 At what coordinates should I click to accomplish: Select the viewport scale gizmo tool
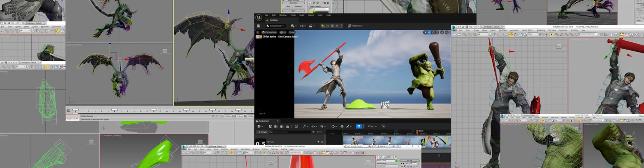(437, 32)
